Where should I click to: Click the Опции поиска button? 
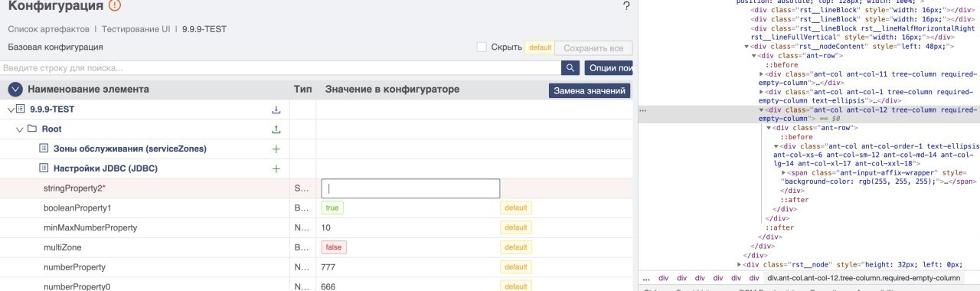coord(609,68)
